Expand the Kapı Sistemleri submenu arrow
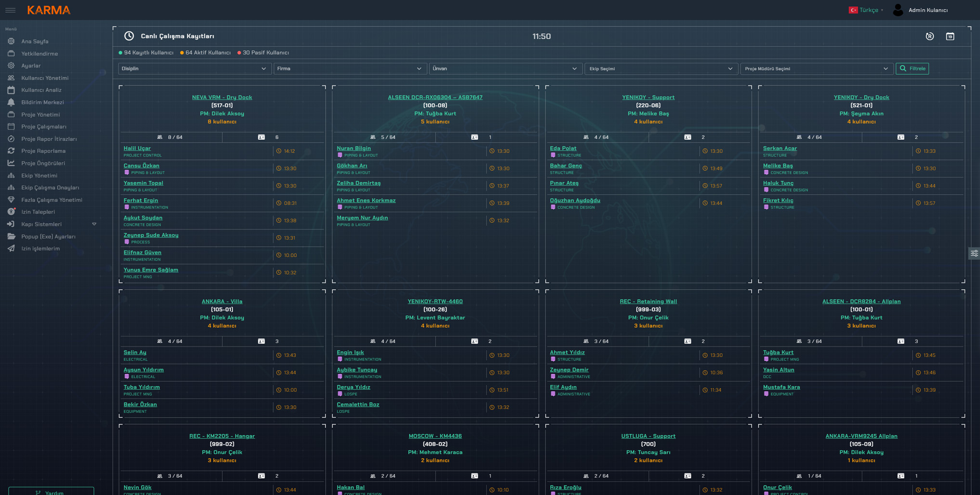The height and width of the screenshot is (495, 980). [x=94, y=224]
